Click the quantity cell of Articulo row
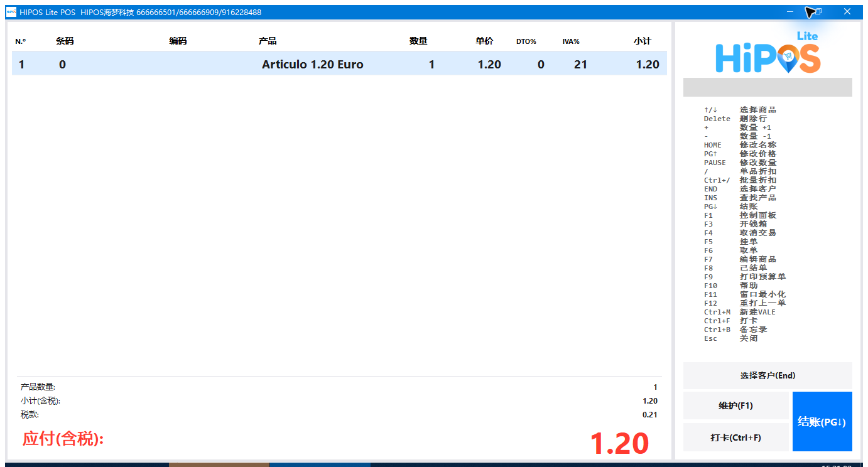The height and width of the screenshot is (467, 868). (431, 64)
